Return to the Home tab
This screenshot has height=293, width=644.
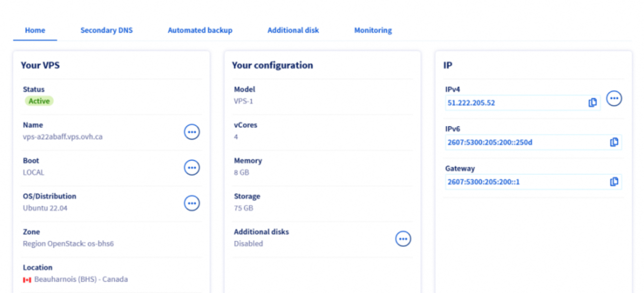pyautogui.click(x=35, y=30)
